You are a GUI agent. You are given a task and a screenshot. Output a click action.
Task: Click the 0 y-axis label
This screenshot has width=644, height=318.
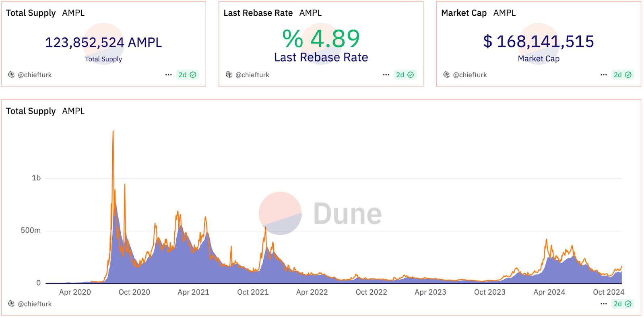(39, 283)
